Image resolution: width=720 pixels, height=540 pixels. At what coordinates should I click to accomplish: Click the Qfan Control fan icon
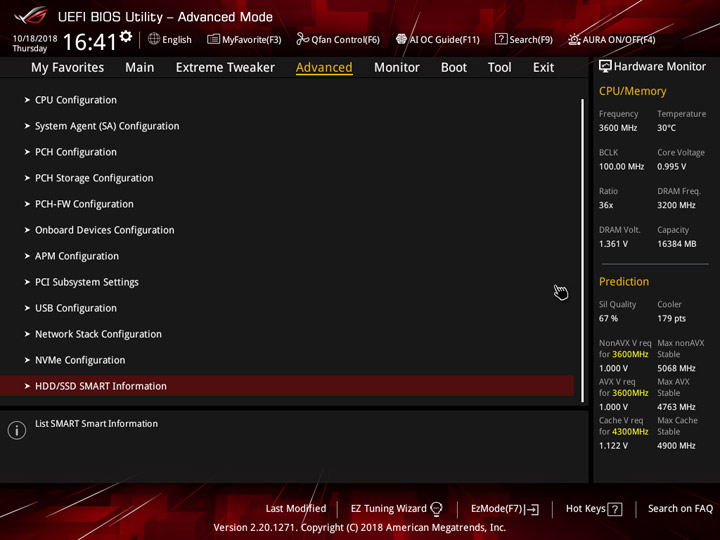pyautogui.click(x=302, y=39)
